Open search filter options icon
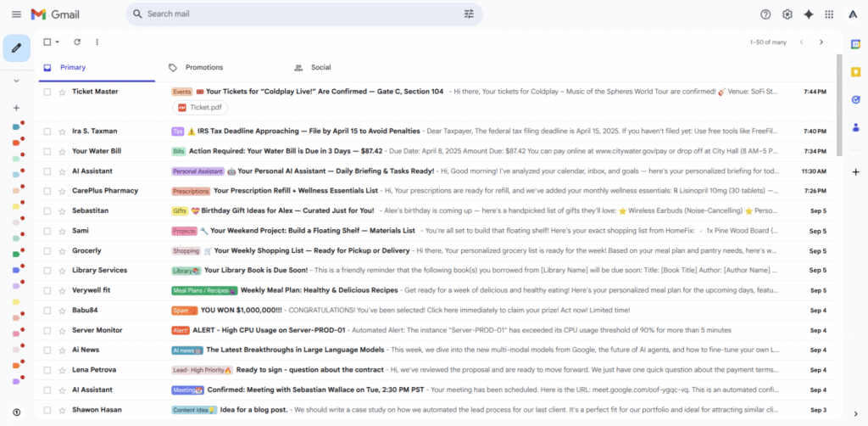Viewport: 868px width, 426px height. 469,14
